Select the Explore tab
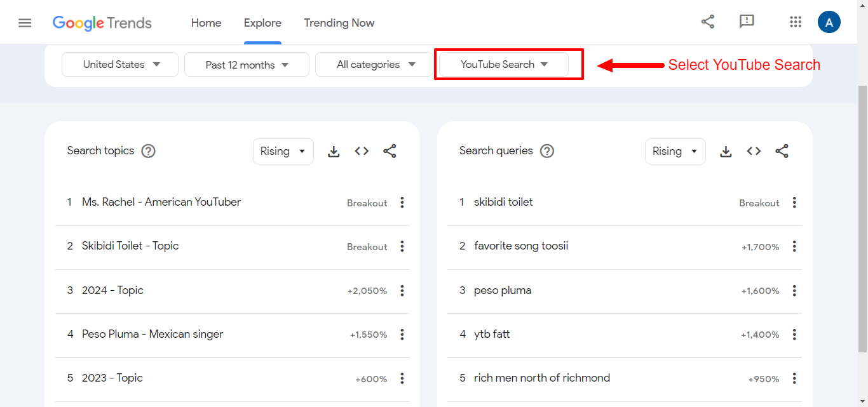 pos(262,23)
